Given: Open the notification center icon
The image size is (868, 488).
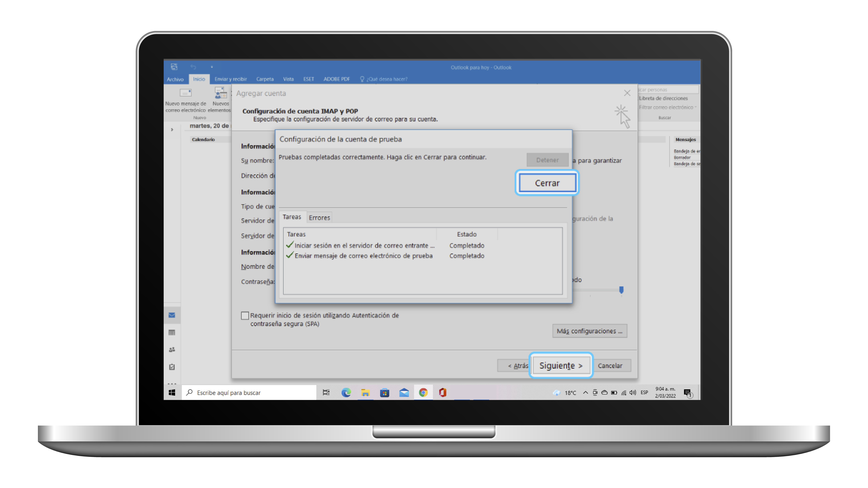Looking at the screenshot, I should (x=688, y=393).
